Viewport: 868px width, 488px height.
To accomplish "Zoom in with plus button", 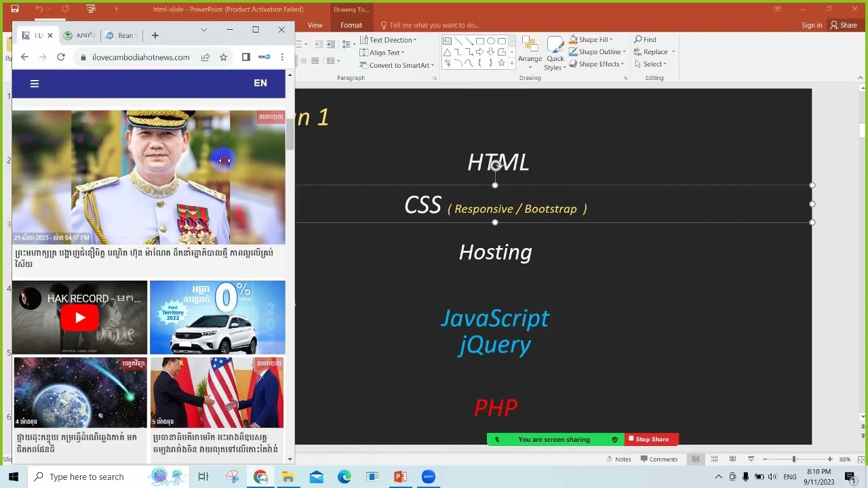I will click(x=829, y=459).
